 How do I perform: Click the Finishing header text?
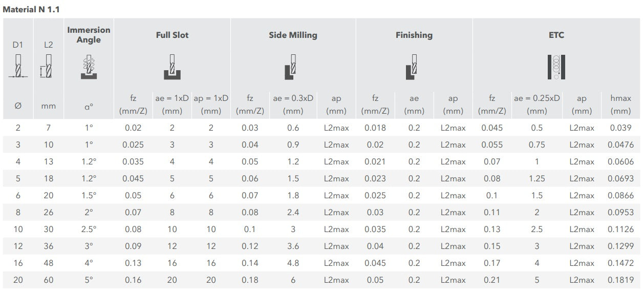(414, 35)
